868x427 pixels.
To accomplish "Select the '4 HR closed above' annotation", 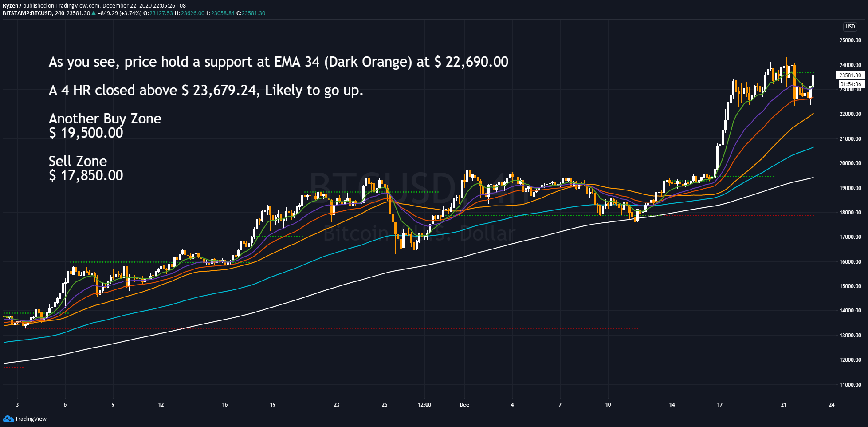I will 206,90.
